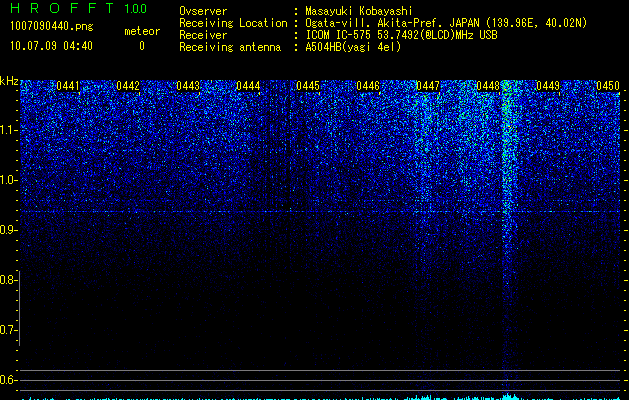Click the kHz axis unit label

(9, 81)
